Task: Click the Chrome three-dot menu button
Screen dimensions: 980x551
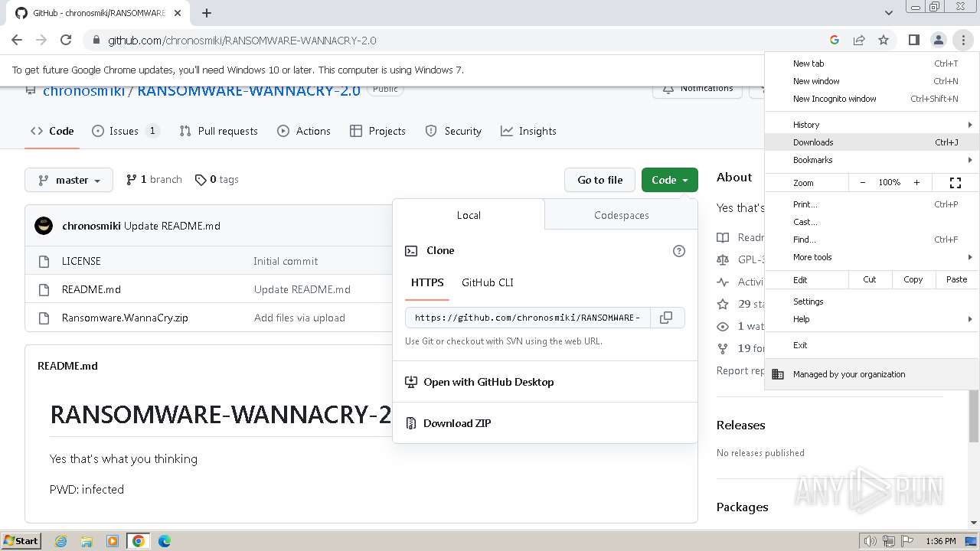Action: coord(963,40)
